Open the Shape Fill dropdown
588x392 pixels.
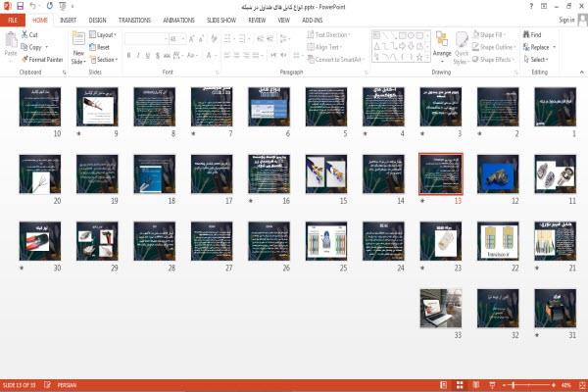(489, 35)
